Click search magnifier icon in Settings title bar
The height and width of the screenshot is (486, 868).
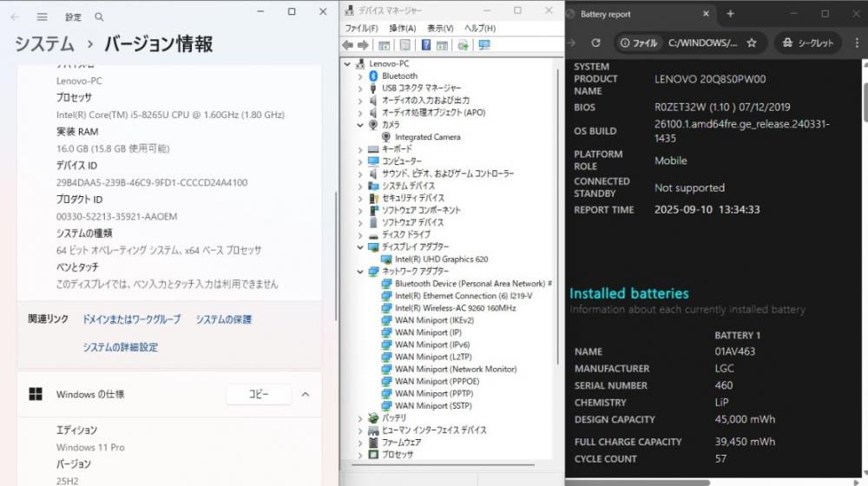99,17
